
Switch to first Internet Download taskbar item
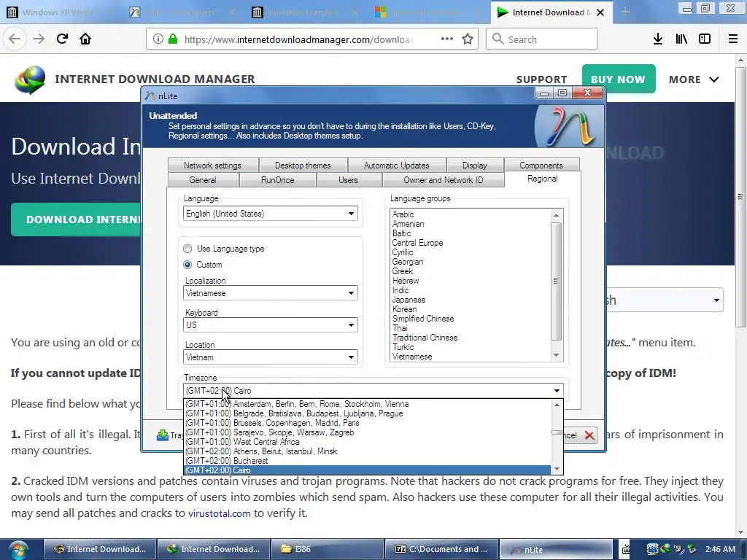click(100, 549)
